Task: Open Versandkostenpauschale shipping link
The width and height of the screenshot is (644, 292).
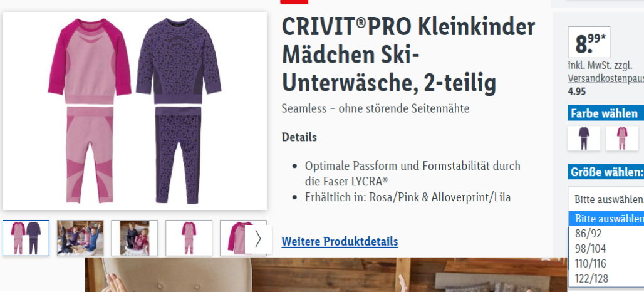Action: (606, 78)
